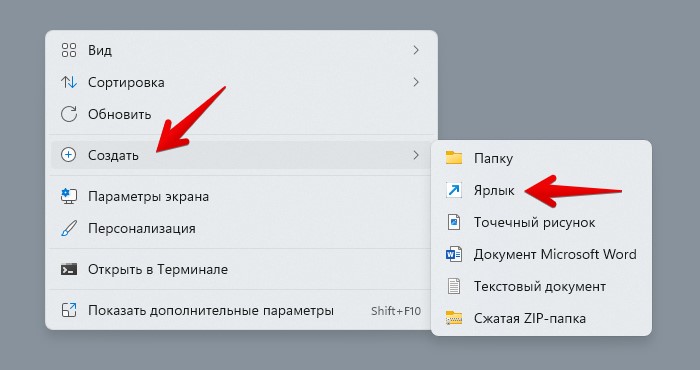Choose Открыть в Терминале
Screen dimensions: 700x370
click(x=241, y=270)
